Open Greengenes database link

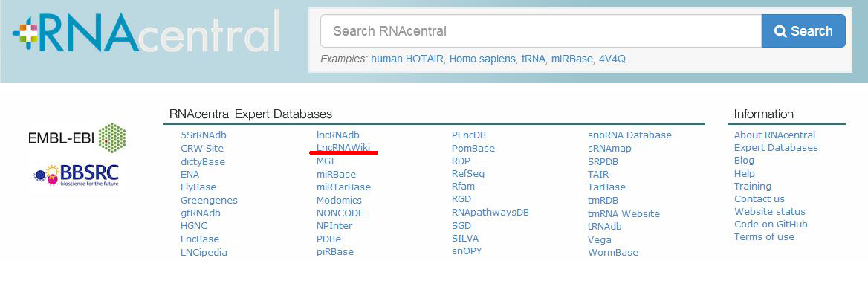(209, 200)
